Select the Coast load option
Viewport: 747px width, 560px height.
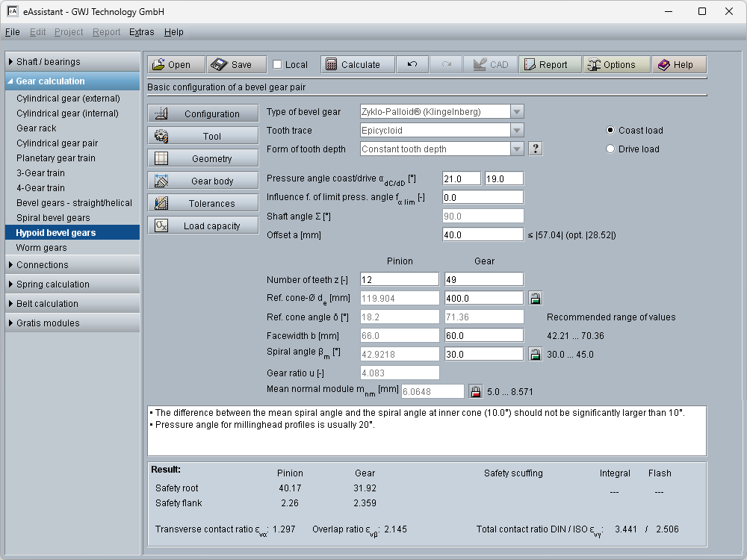click(x=611, y=130)
